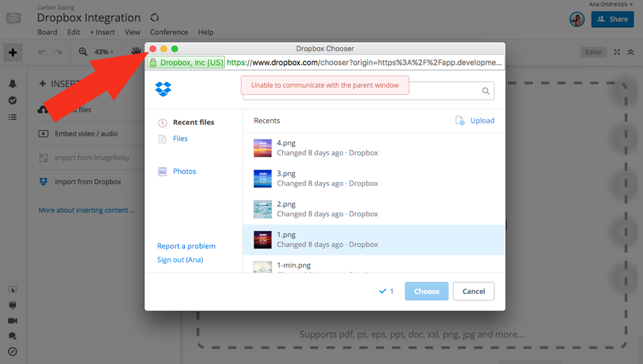Image resolution: width=643 pixels, height=364 pixels.
Task: Click the video camera icon in sidebar
Action: coord(13,320)
